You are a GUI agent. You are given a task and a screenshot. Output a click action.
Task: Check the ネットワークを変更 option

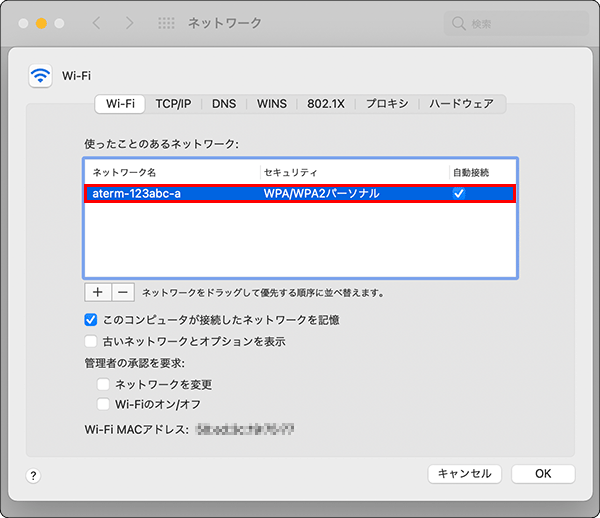click(x=104, y=384)
